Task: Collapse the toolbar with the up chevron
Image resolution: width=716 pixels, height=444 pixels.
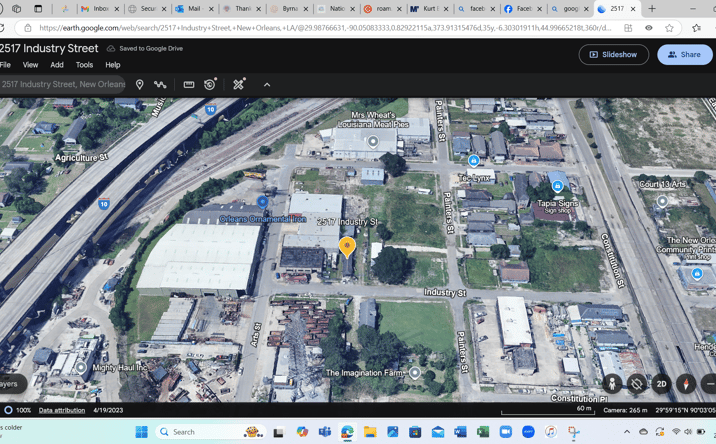Action: click(267, 85)
